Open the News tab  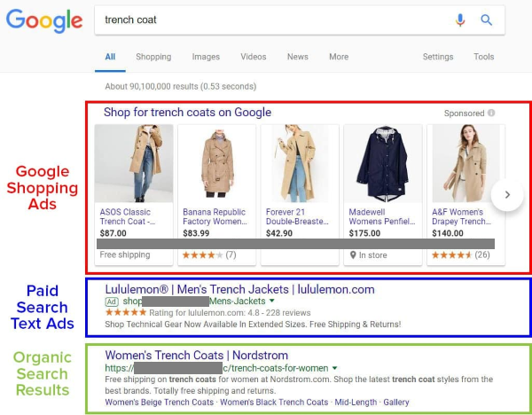click(x=298, y=57)
